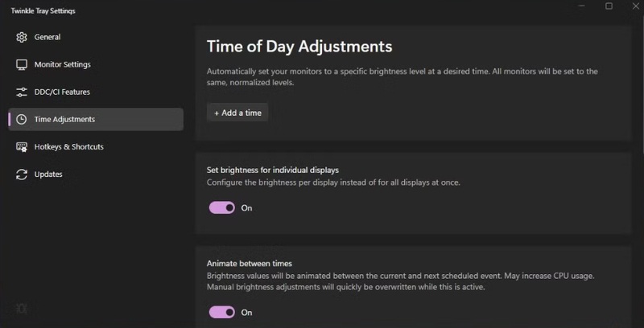The height and width of the screenshot is (328, 644).
Task: Show the Updates page
Action: coord(48,174)
